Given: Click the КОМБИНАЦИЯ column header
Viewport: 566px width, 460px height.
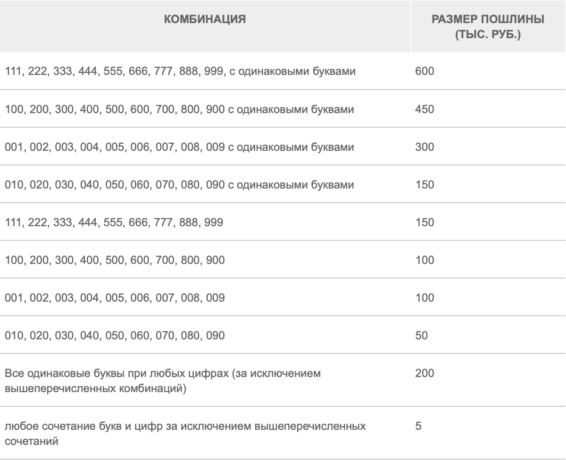Looking at the screenshot, I should point(205,19).
